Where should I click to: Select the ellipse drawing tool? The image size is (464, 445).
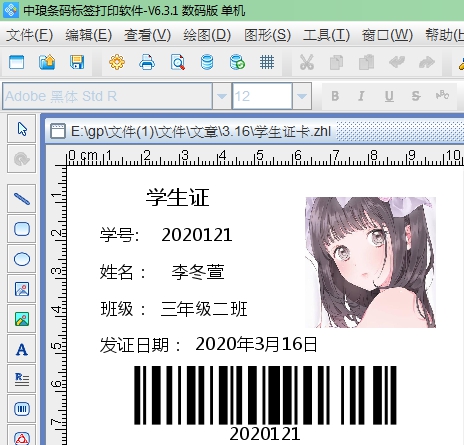pos(22,259)
